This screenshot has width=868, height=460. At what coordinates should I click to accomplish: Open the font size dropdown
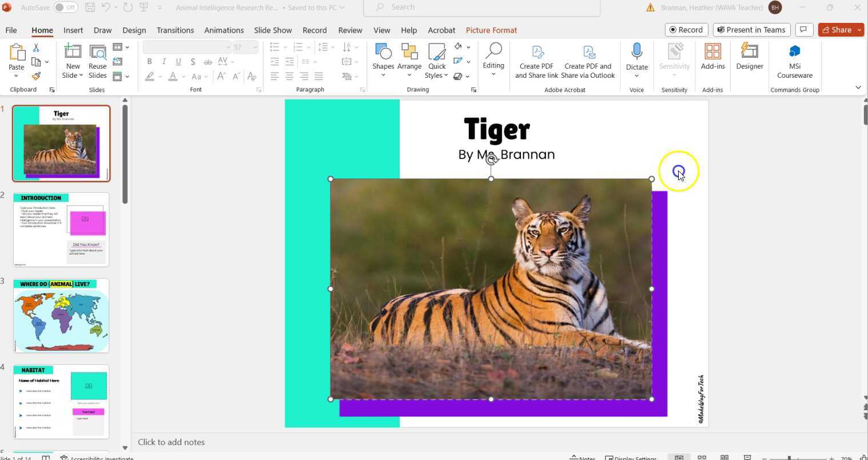(x=254, y=47)
